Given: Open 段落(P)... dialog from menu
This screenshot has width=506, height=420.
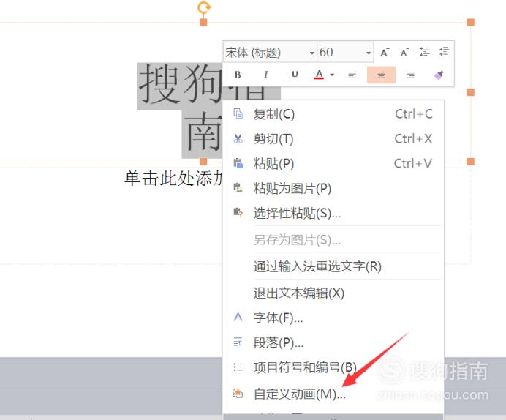Looking at the screenshot, I should (x=333, y=342).
